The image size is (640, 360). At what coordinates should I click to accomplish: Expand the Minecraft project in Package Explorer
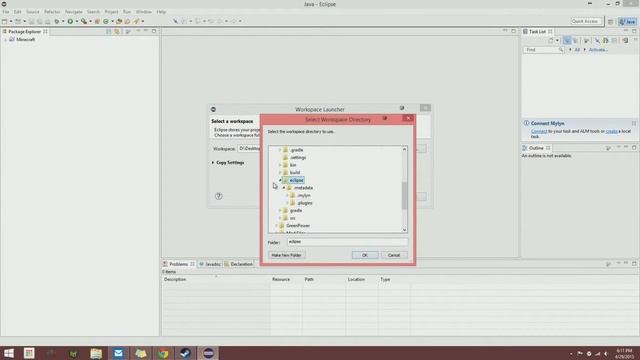5,40
